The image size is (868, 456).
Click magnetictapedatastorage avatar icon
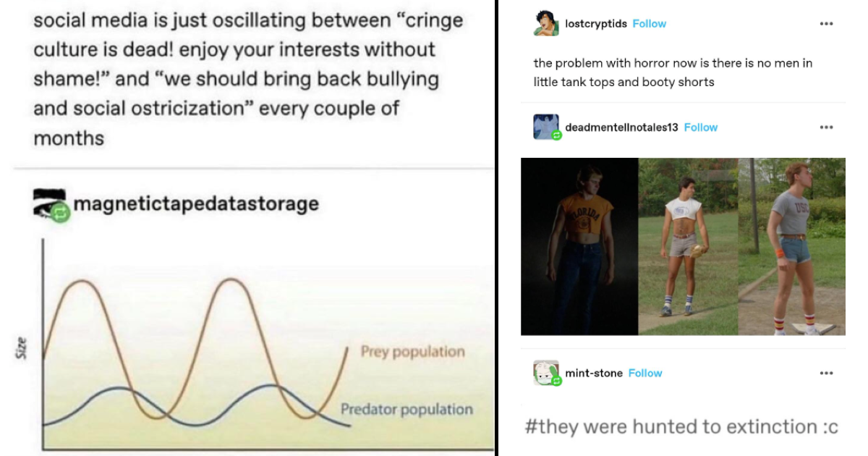(x=51, y=203)
